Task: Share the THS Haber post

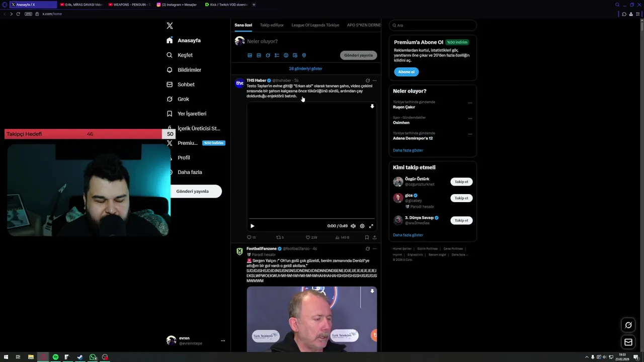Action: 374,237
